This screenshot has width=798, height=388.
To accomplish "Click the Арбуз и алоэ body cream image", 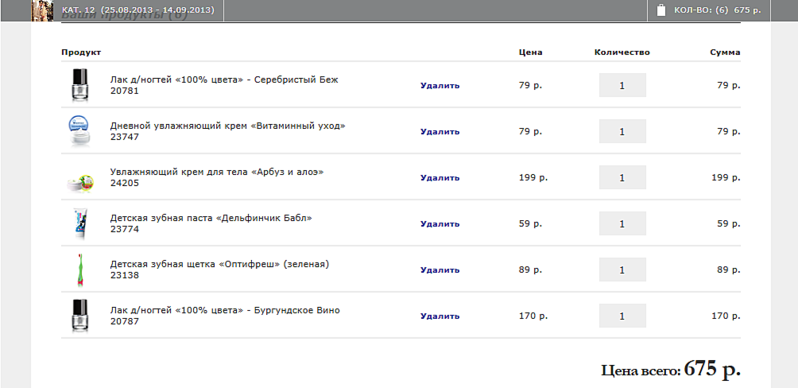I will click(81, 182).
